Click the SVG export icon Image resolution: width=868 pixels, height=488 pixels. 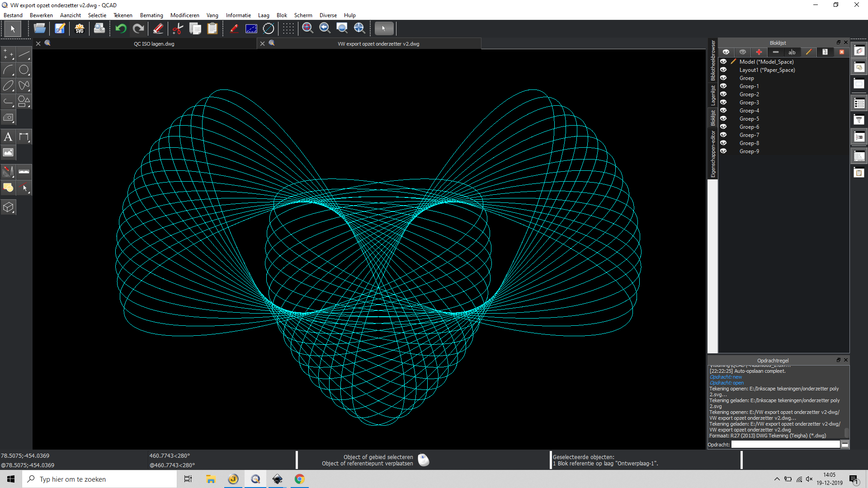point(80,28)
